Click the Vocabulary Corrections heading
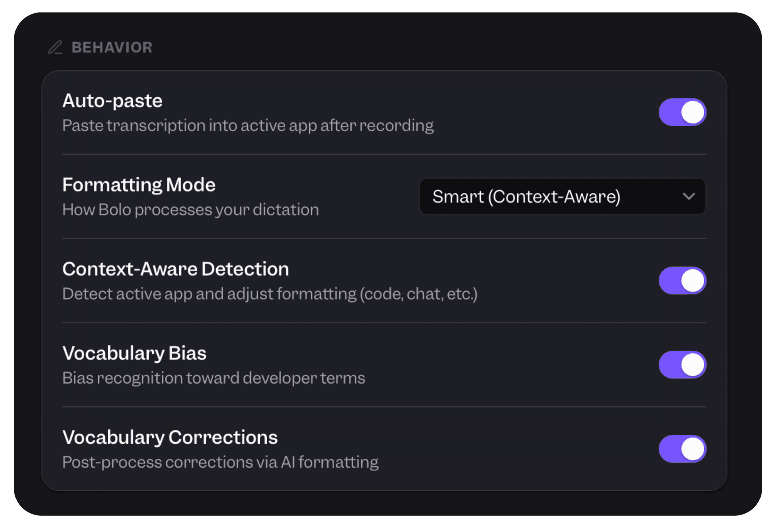 click(x=170, y=437)
